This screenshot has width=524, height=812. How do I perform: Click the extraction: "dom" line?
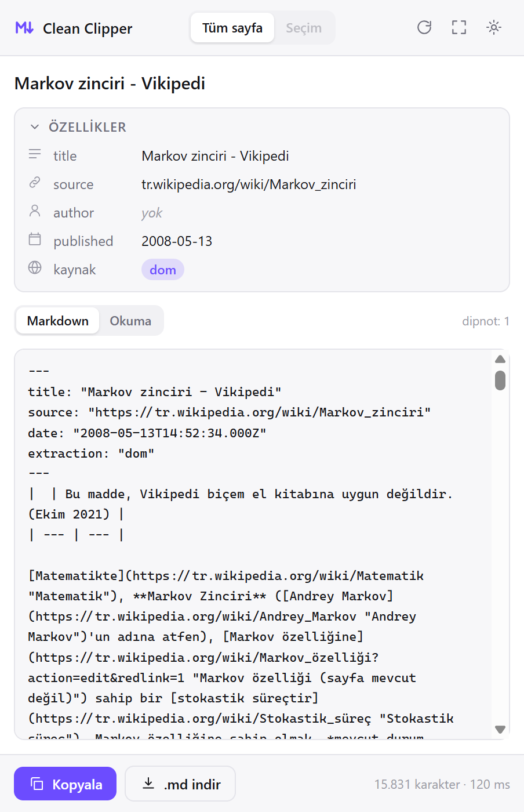[x=91, y=454]
